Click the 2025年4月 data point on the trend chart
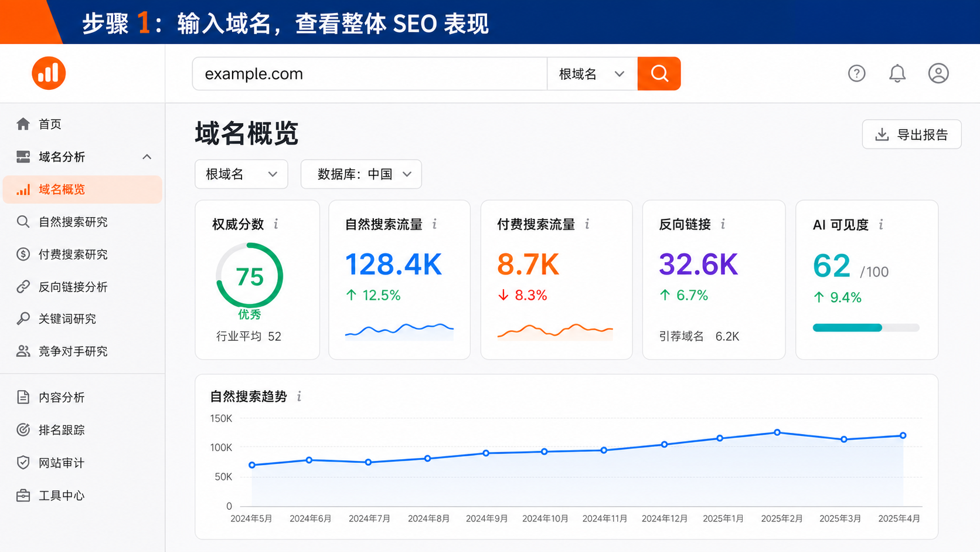Image resolution: width=980 pixels, height=552 pixels. coord(903,435)
